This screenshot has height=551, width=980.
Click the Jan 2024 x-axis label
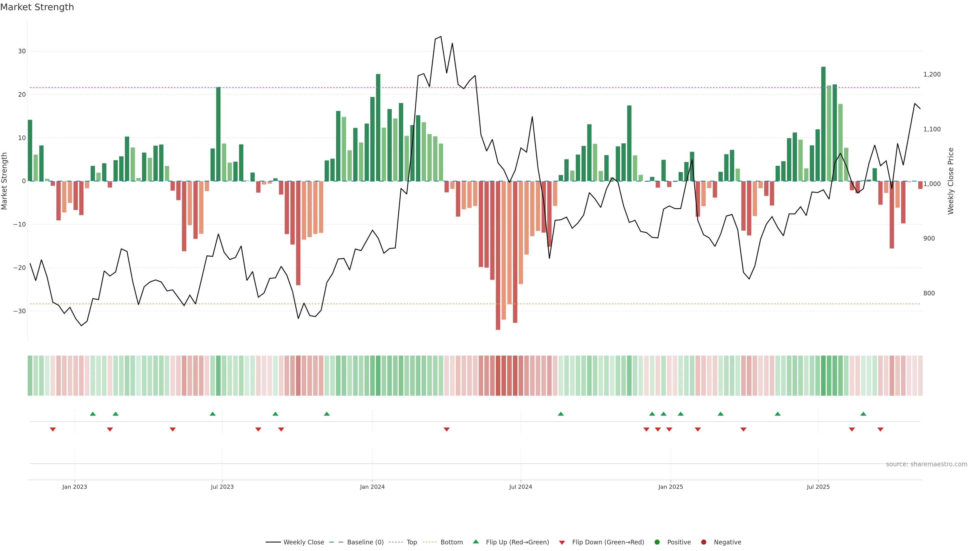(x=372, y=487)
